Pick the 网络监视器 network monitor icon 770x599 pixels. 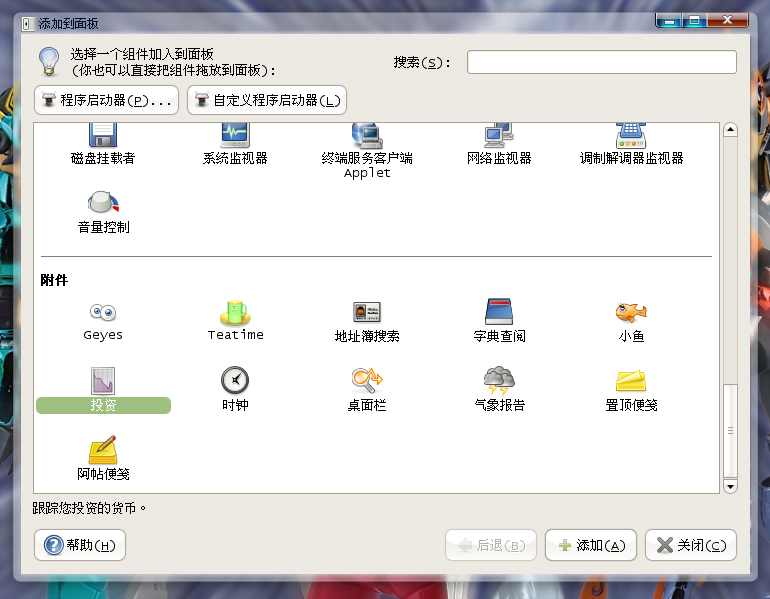pyautogui.click(x=499, y=136)
